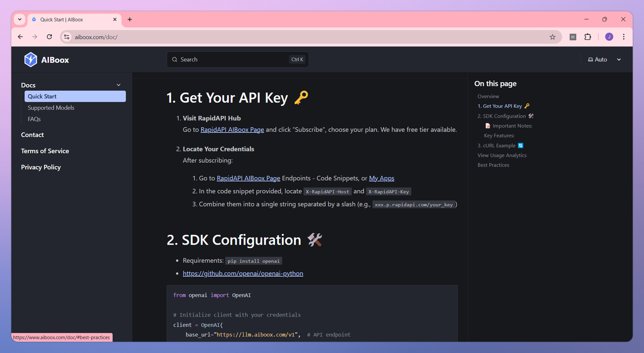Open the Auto theme dropdown

click(x=604, y=60)
